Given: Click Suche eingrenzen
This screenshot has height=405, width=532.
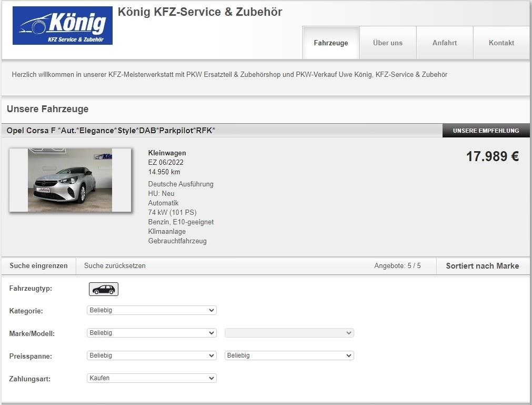Looking at the screenshot, I should [x=39, y=266].
